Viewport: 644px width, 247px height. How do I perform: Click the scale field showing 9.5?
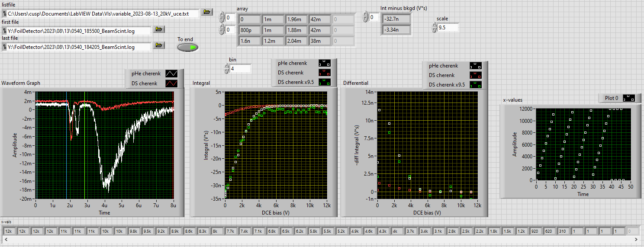(448, 28)
